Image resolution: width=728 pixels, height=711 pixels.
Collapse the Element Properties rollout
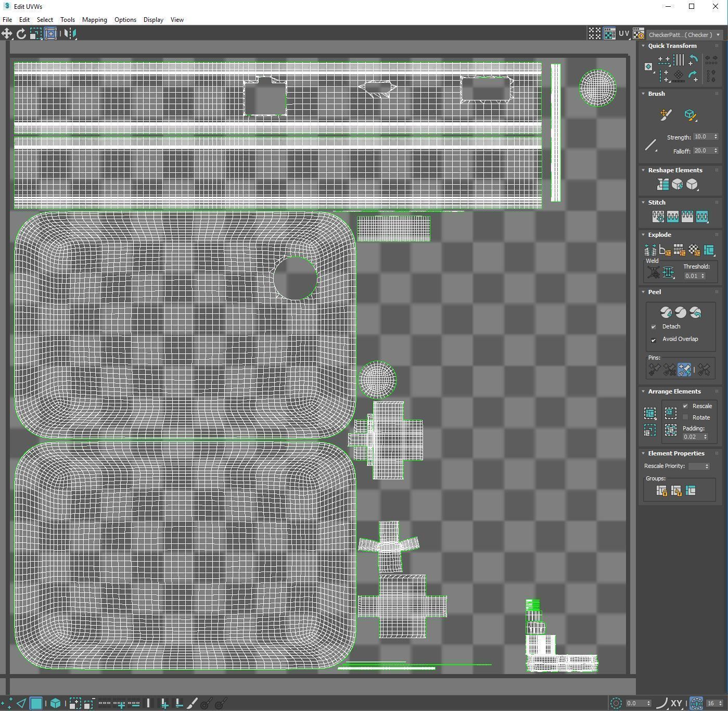coord(643,453)
